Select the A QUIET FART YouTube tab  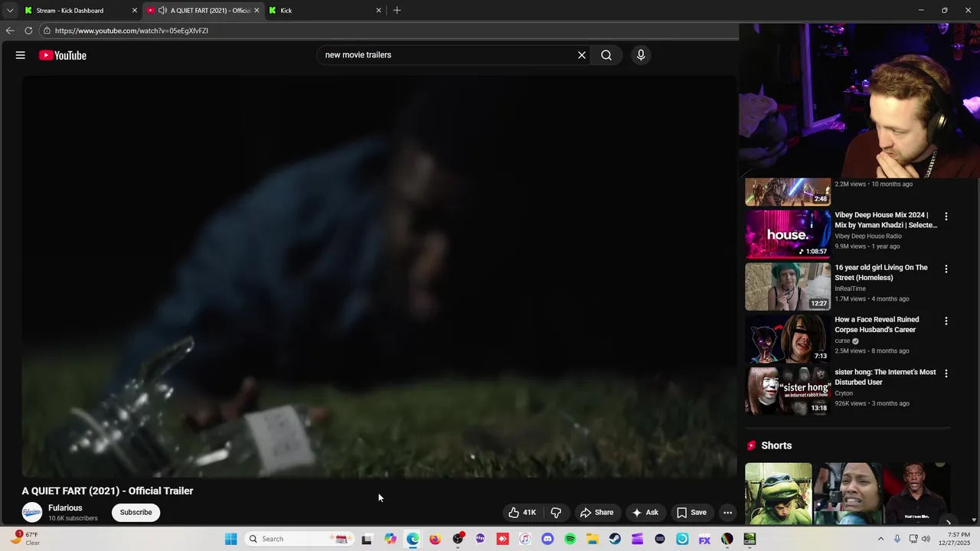pos(204,11)
